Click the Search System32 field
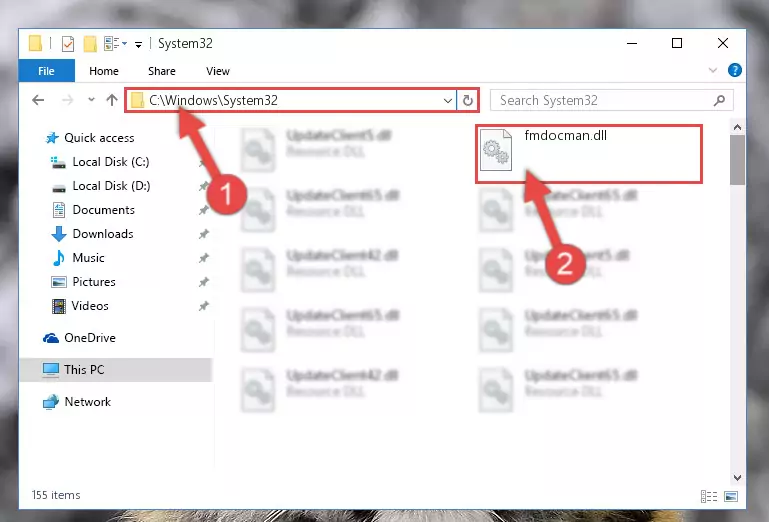The width and height of the screenshot is (769, 522). [612, 100]
